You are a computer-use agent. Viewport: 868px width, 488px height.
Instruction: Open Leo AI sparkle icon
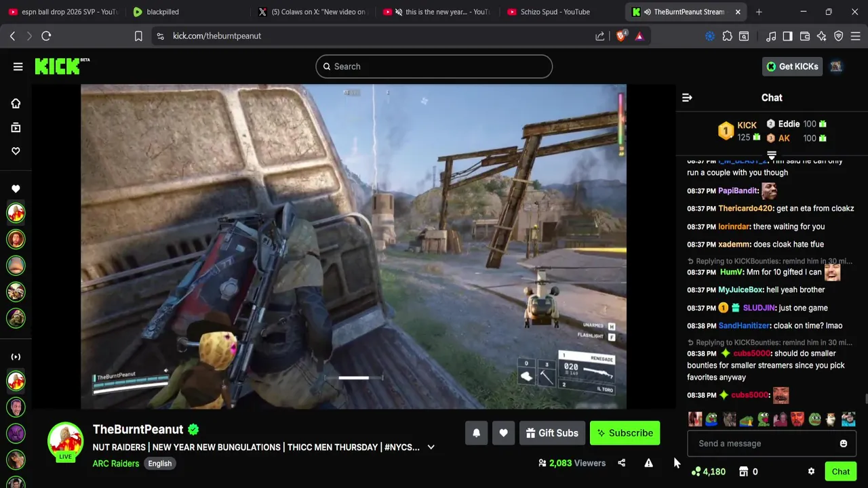pos(821,36)
